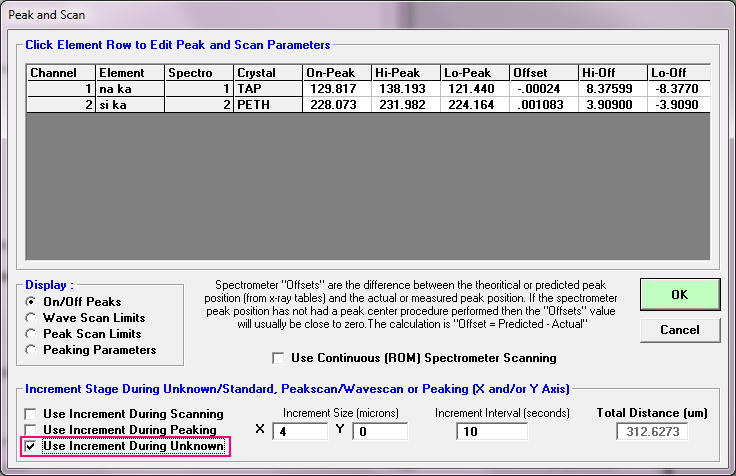Select the si ka element row
The width and height of the screenshot is (736, 476).
point(130,104)
